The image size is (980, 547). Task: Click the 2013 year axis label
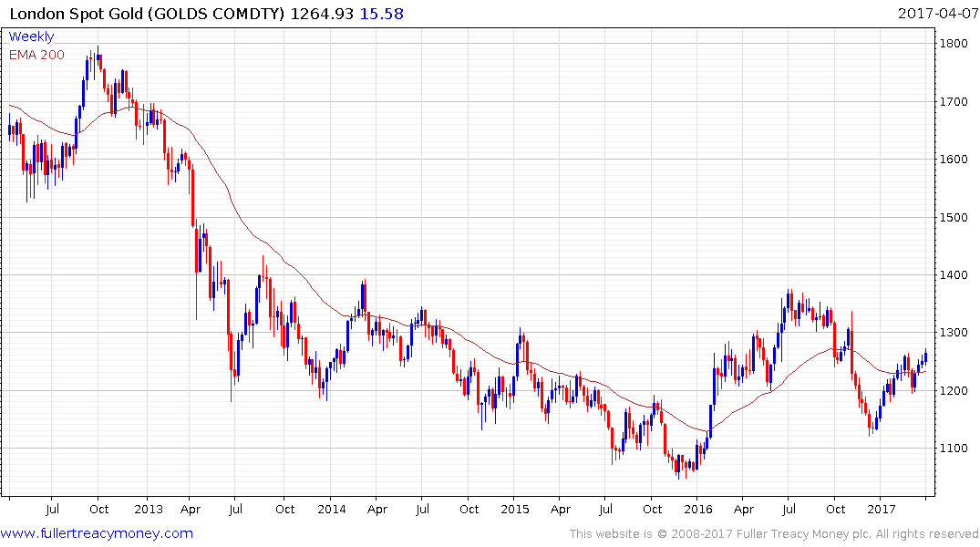click(x=148, y=509)
